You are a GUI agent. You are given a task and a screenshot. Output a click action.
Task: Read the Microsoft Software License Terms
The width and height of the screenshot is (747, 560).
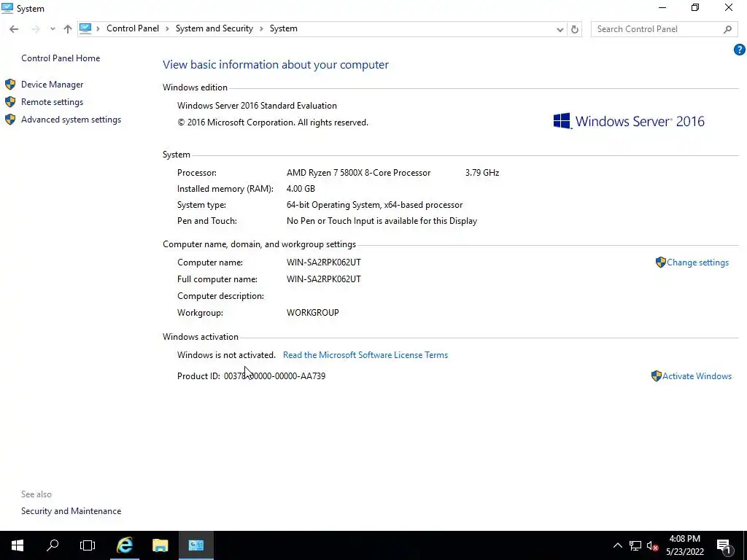pos(365,355)
